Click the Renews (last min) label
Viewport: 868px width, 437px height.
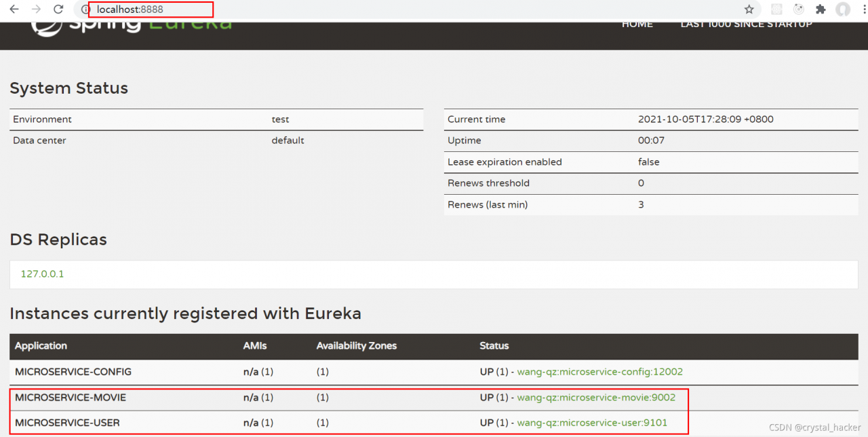click(x=488, y=204)
